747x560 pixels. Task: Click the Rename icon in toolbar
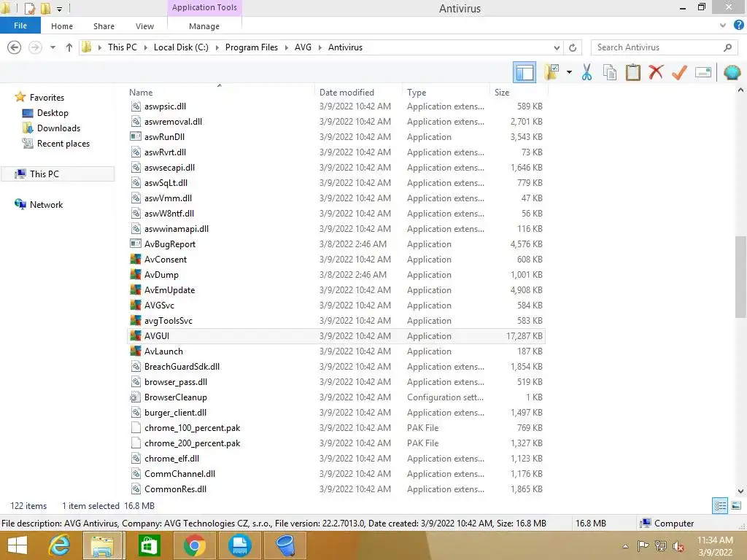(703, 72)
